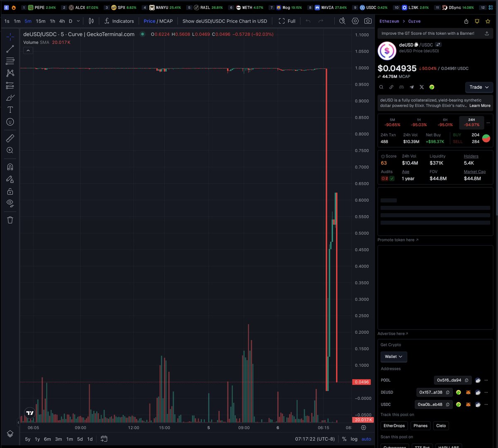Collapse the chart legend with chevron
This screenshot has height=448, width=498.
point(28,51)
